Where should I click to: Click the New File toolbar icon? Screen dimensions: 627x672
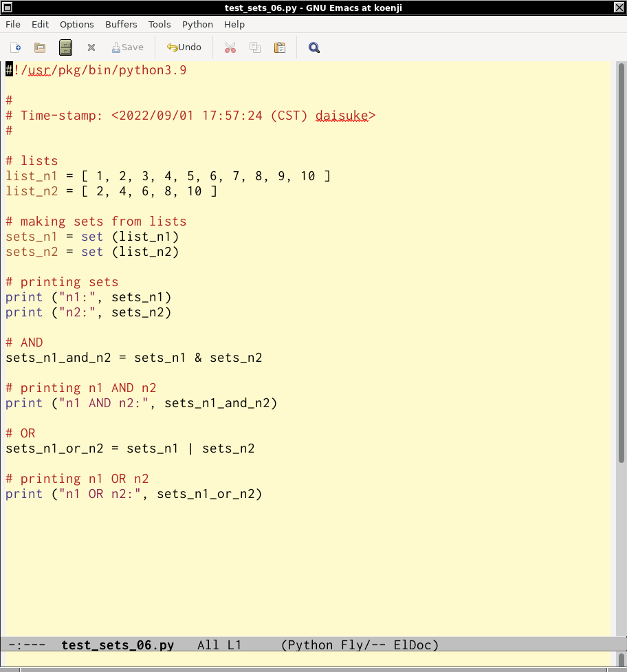click(x=15, y=47)
